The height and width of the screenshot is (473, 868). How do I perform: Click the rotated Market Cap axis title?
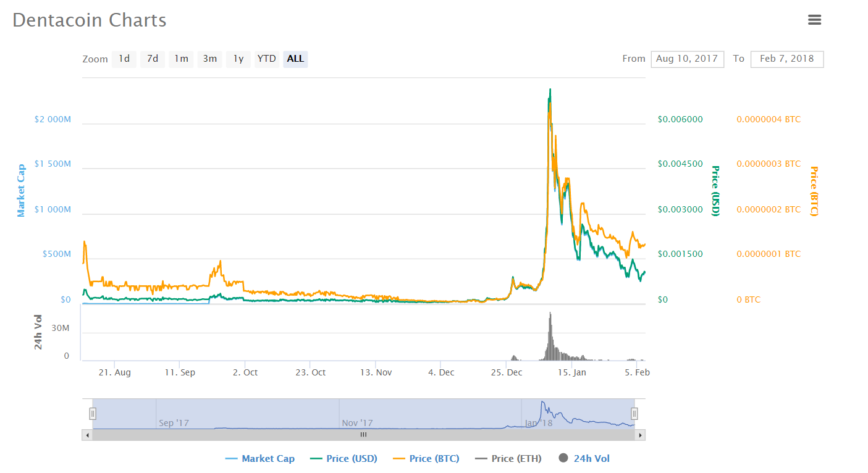(21, 190)
